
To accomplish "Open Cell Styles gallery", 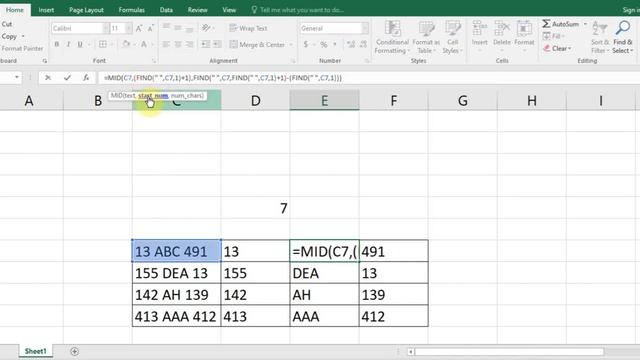I will 452,38.
